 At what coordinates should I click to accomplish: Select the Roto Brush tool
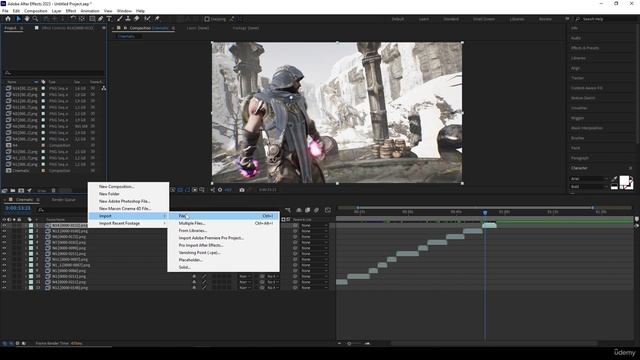click(147, 19)
